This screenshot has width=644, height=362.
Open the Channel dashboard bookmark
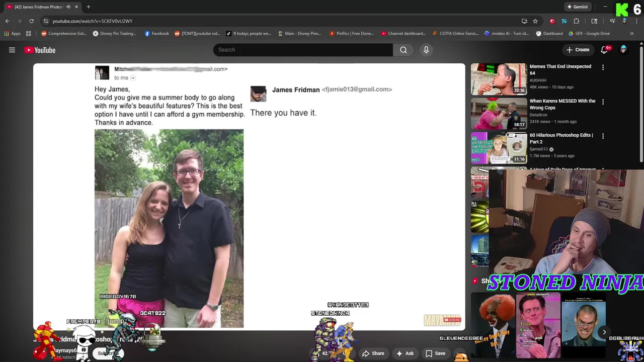click(403, 34)
